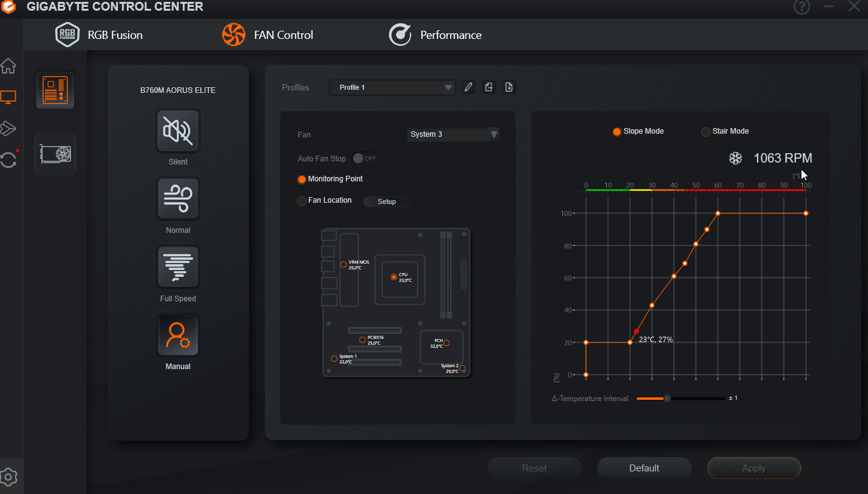Viewport: 868px width, 494px height.
Task: Enable Stair Mode
Action: 705,132
